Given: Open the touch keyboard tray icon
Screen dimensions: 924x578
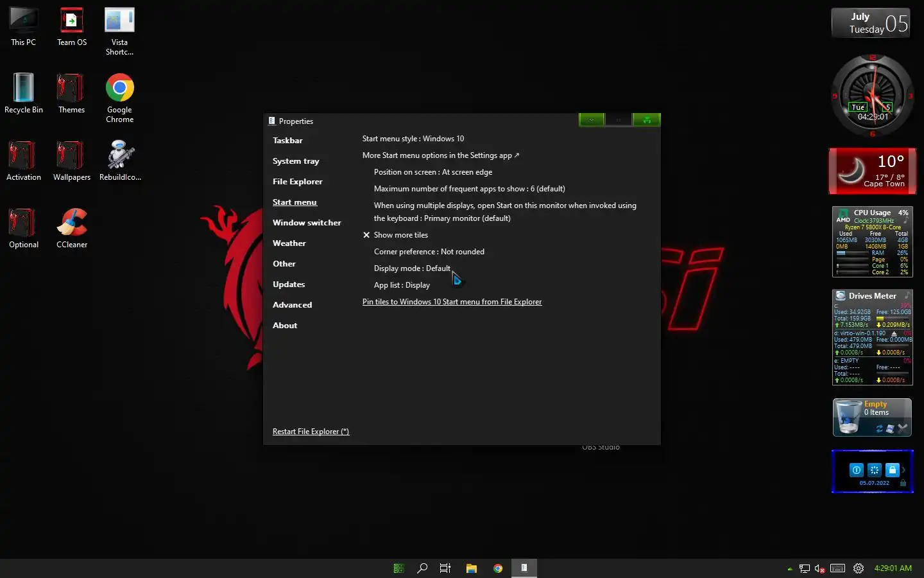Looking at the screenshot, I should pos(838,568).
